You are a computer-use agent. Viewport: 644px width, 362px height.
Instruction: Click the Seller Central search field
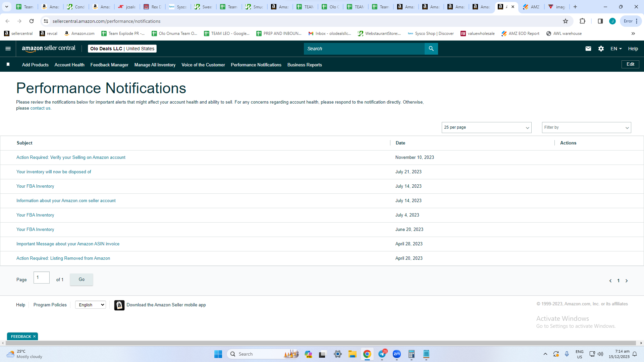(x=364, y=49)
